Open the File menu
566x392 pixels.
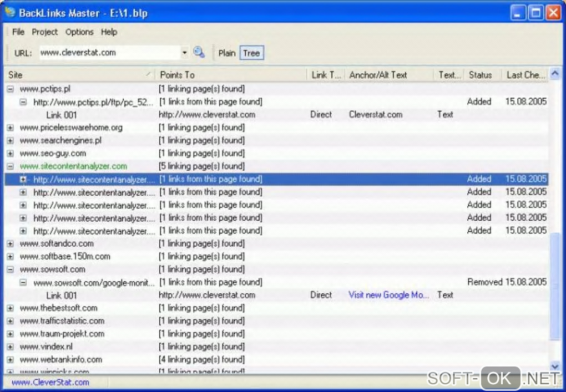point(18,32)
